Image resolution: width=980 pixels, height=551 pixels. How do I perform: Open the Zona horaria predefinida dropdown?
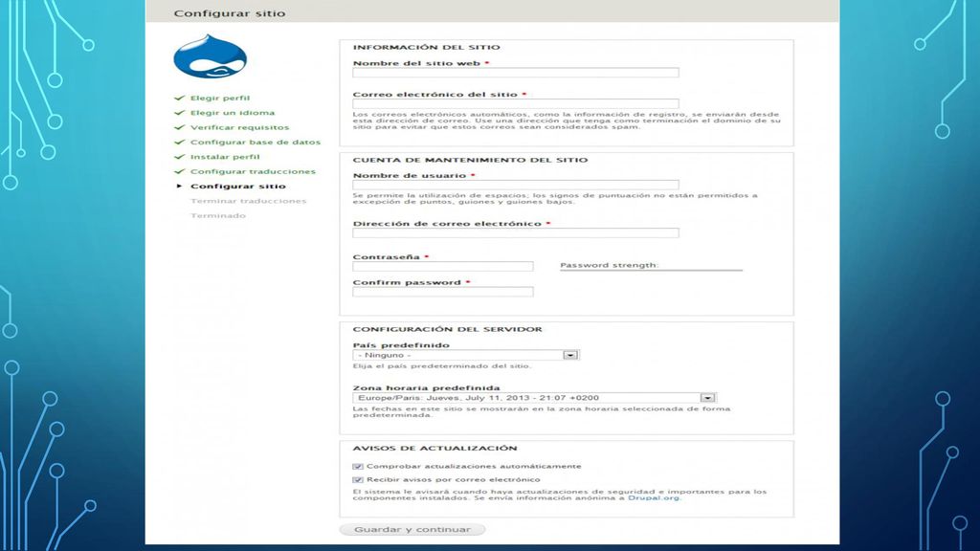pos(534,397)
